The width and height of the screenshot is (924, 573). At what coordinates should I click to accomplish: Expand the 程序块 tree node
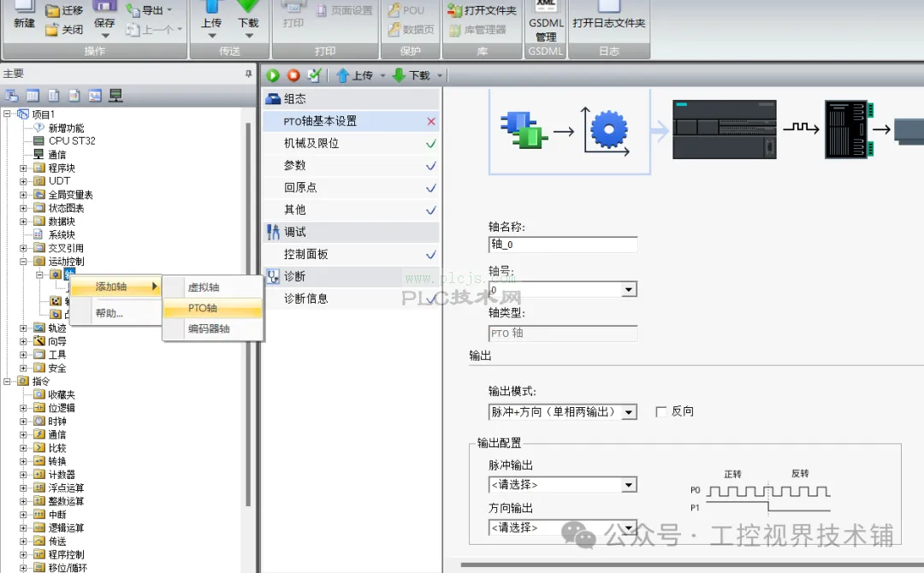tap(24, 168)
